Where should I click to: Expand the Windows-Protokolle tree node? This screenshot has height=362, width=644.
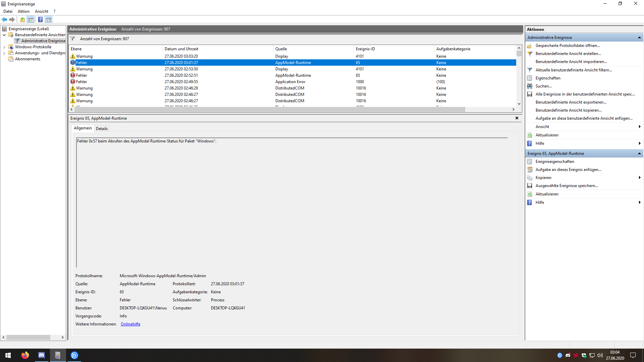(4, 47)
